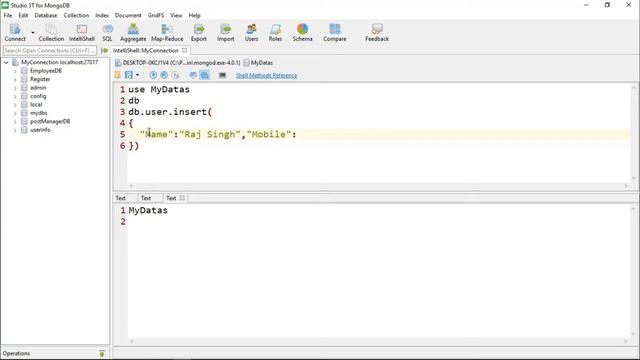Open the Index menu
640x360 pixels.
click(102, 15)
